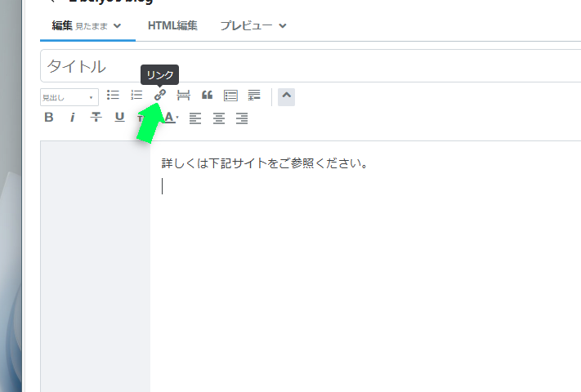Click the タイトル title input field
This screenshot has height=392, width=581.
(311, 66)
